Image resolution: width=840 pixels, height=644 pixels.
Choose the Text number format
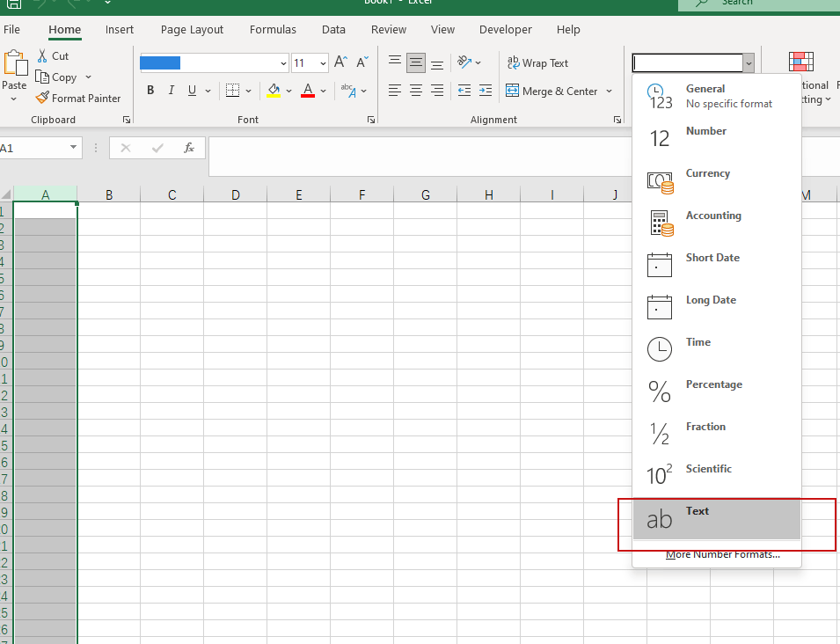point(717,518)
